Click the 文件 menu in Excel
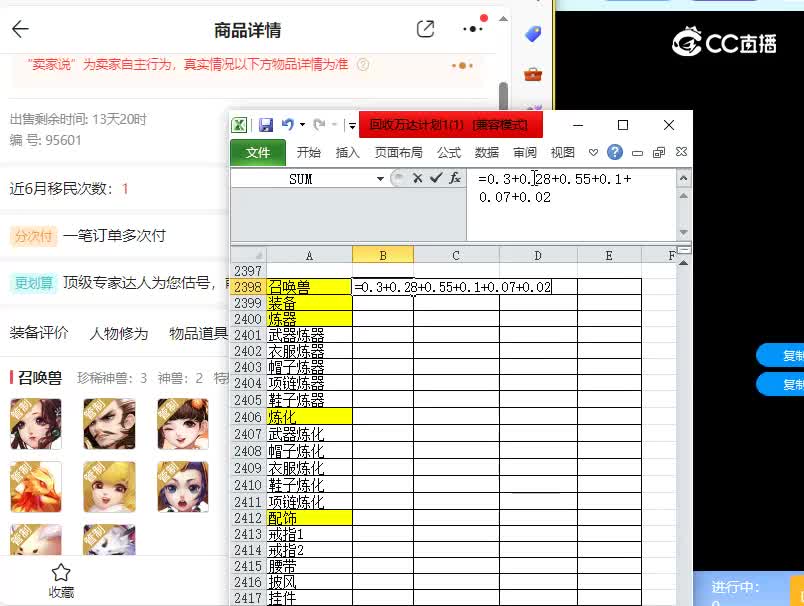804x606 pixels. pyautogui.click(x=258, y=152)
